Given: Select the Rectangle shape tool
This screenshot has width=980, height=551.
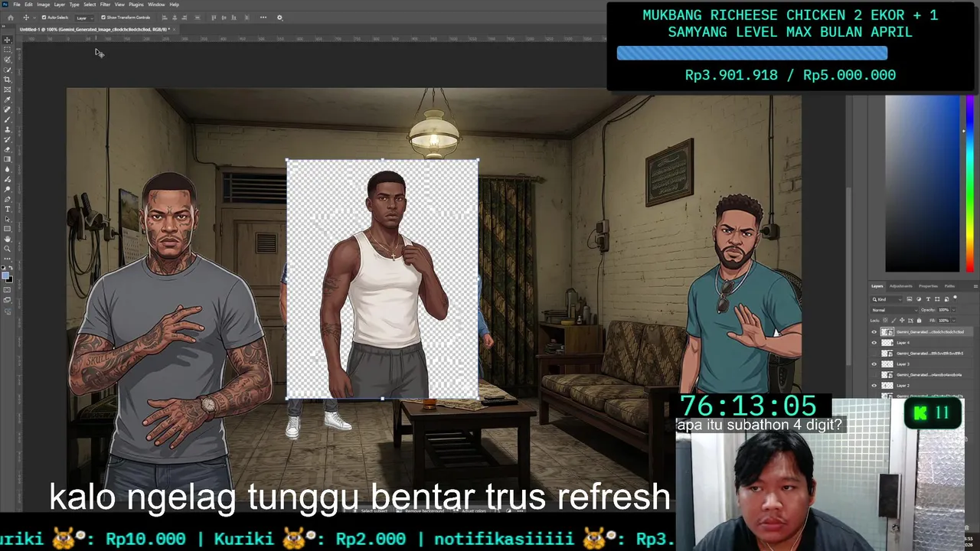Looking at the screenshot, I should coord(8,229).
